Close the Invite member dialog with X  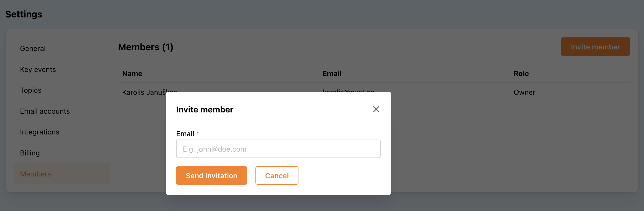(x=376, y=109)
